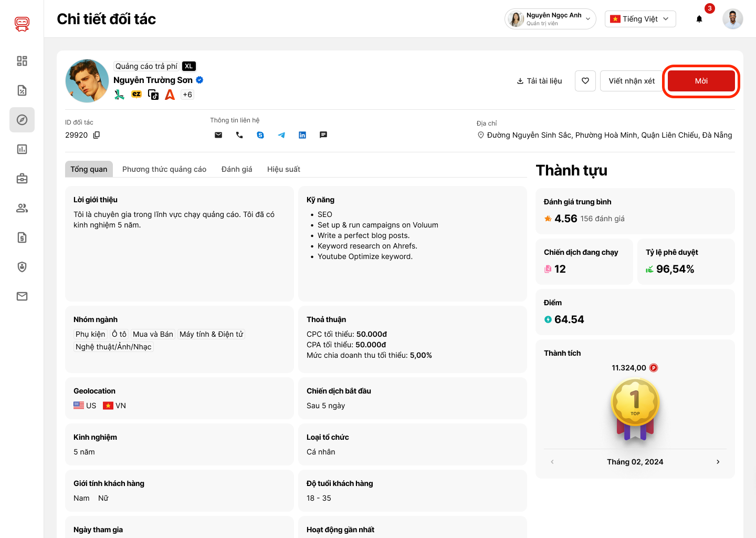756x538 pixels.
Task: Switch to the Hiệu suất tab
Action: tap(283, 169)
